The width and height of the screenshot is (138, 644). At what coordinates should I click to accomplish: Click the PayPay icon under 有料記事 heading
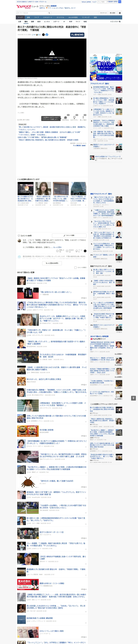91,339
